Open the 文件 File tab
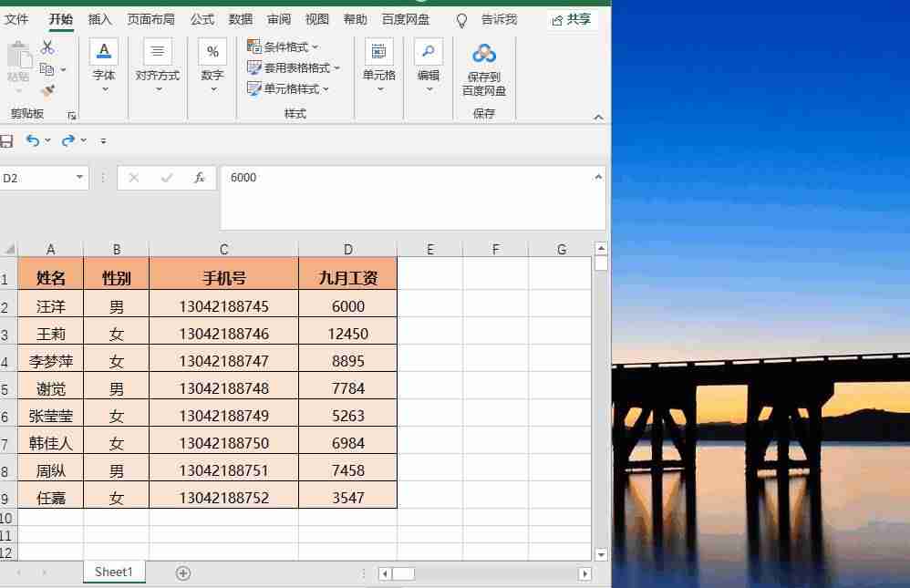The width and height of the screenshot is (910, 588). pos(16,20)
